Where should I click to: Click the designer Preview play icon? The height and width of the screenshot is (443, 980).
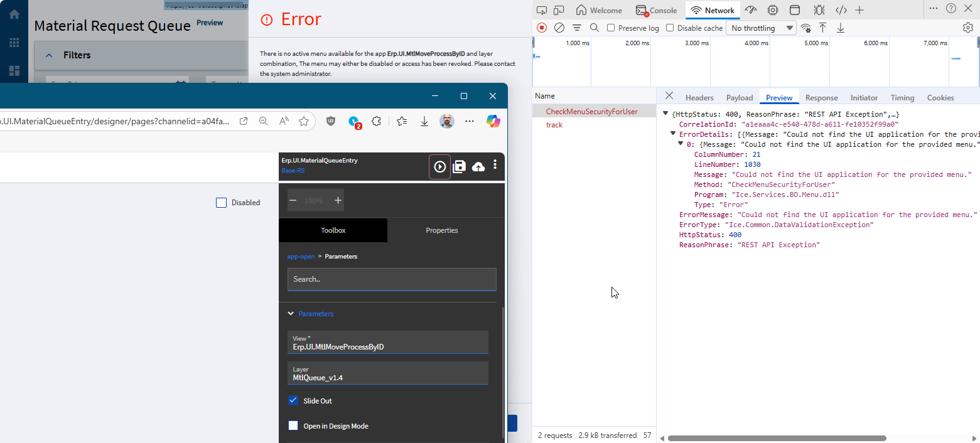click(x=439, y=166)
